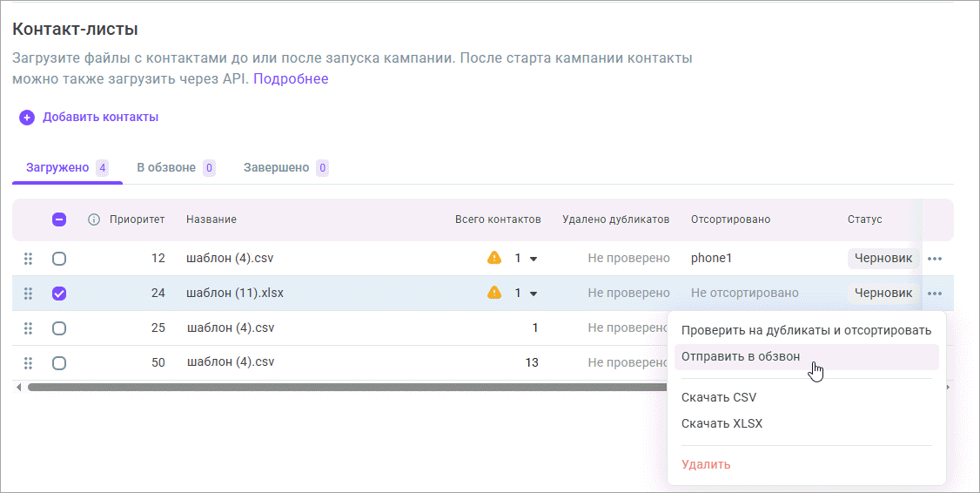Open the Подробнее link
This screenshot has width=980, height=493.
click(x=291, y=79)
